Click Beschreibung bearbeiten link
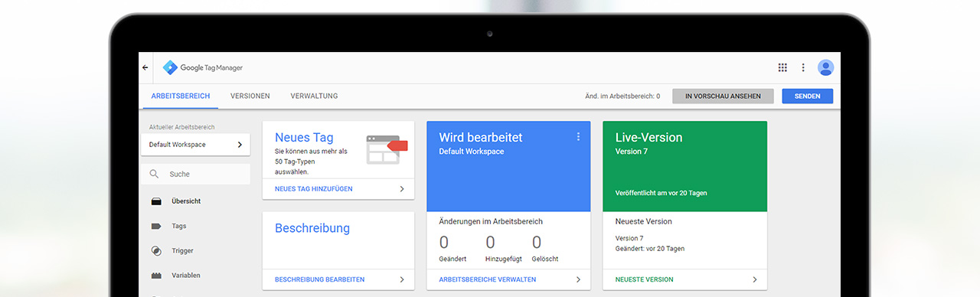This screenshot has width=980, height=297. (x=320, y=279)
